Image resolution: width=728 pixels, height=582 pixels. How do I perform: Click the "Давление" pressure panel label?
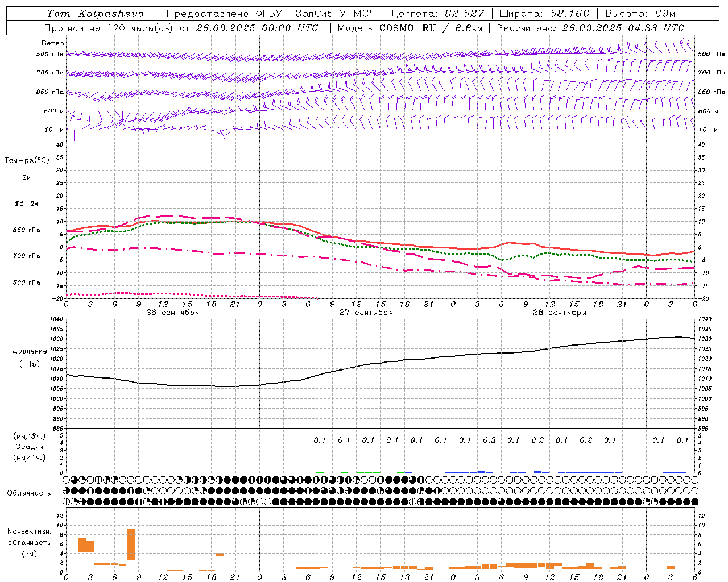[30, 351]
